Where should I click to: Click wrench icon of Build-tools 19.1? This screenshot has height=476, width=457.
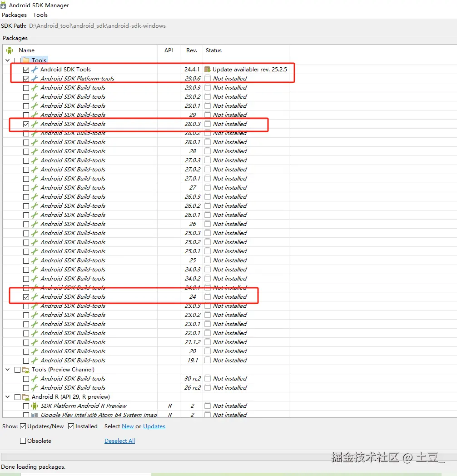(x=35, y=361)
